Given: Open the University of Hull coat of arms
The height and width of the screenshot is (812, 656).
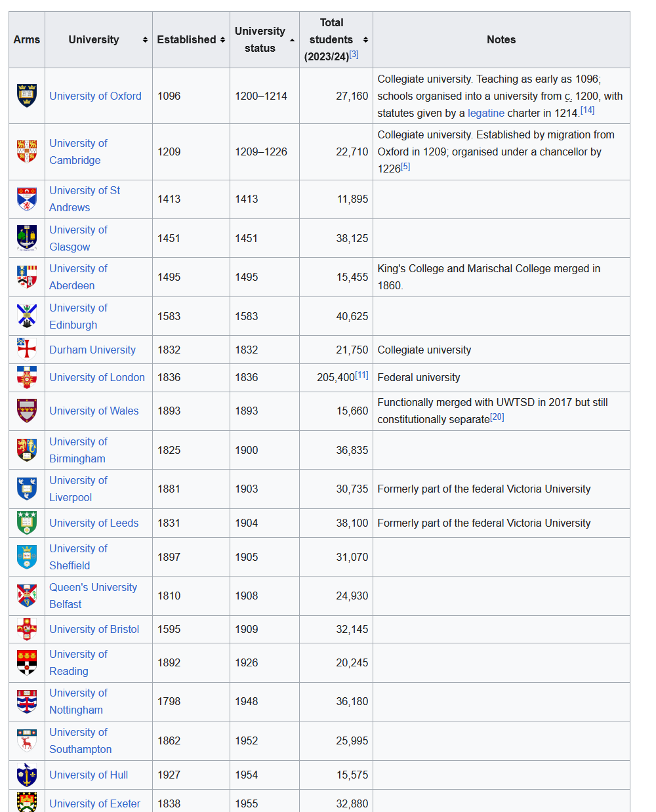Looking at the screenshot, I should pyautogui.click(x=27, y=775).
